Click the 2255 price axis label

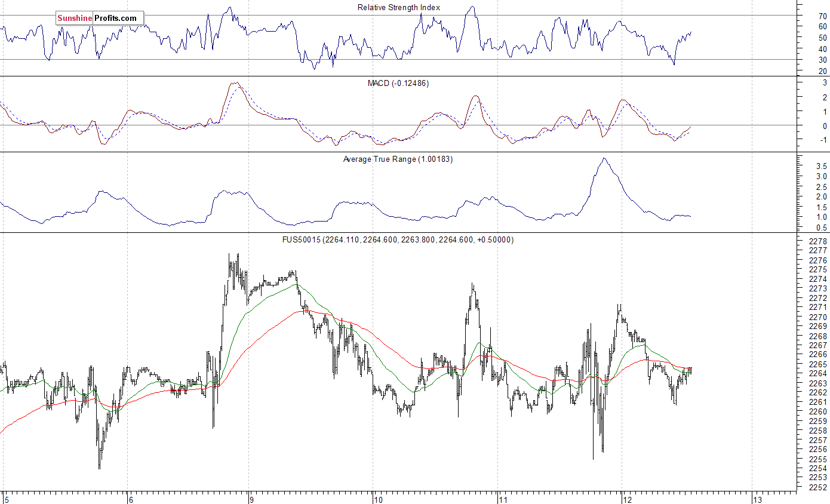click(x=818, y=459)
